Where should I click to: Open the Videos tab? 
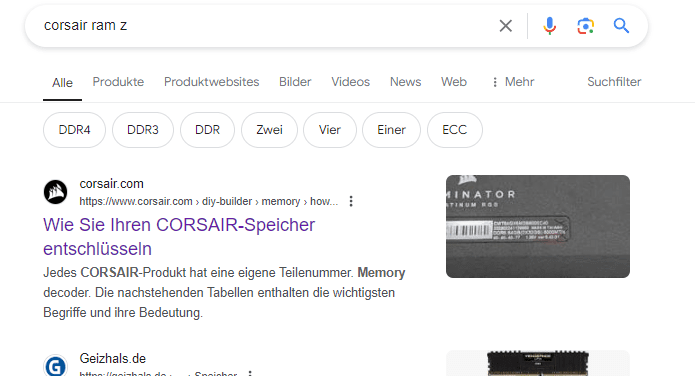tap(351, 82)
